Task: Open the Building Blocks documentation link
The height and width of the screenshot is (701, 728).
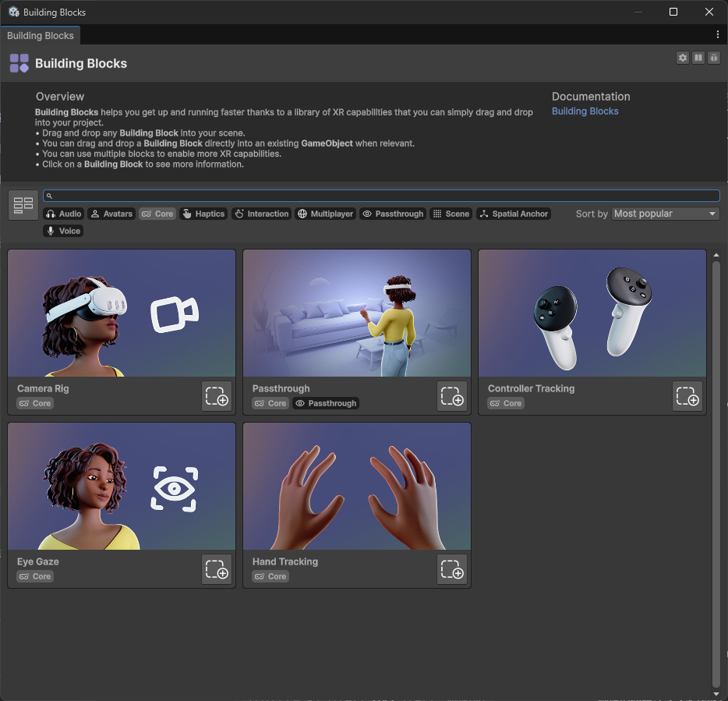Action: click(x=585, y=111)
